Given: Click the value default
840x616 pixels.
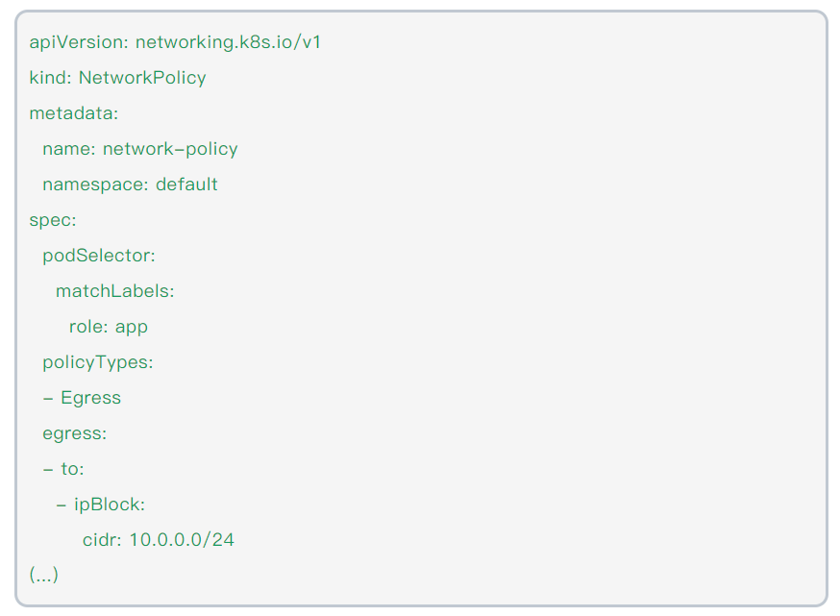Looking at the screenshot, I should tap(186, 185).
